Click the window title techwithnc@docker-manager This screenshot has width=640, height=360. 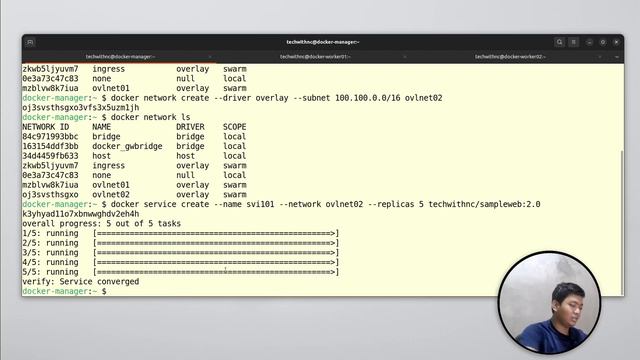click(x=322, y=42)
